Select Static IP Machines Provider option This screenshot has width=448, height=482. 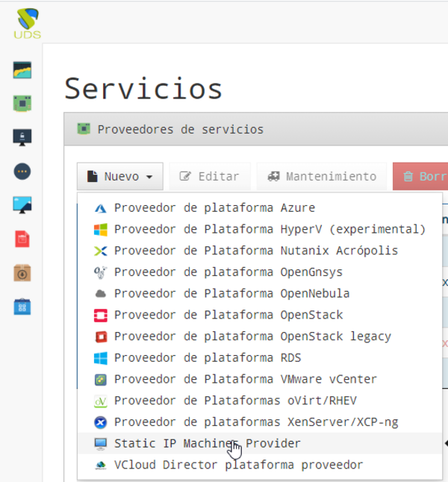(x=207, y=443)
